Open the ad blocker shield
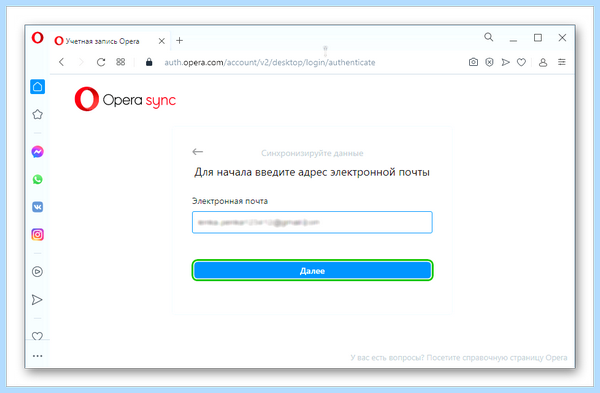Image resolution: width=600 pixels, height=393 pixels. coord(489,62)
